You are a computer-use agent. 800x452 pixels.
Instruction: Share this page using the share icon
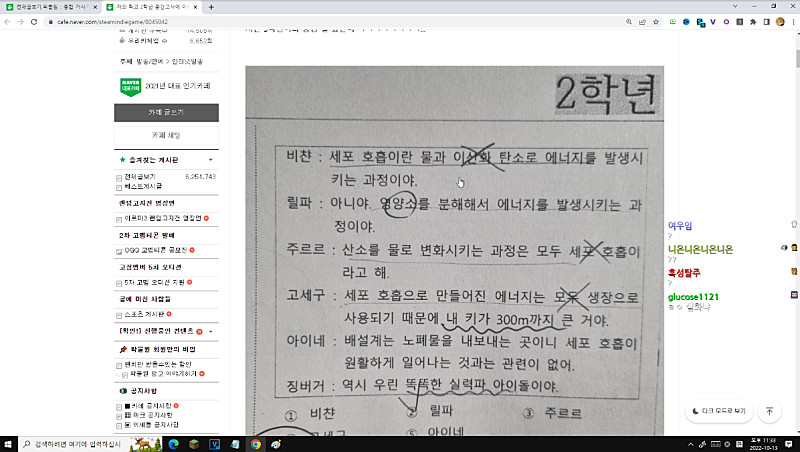[x=642, y=22]
